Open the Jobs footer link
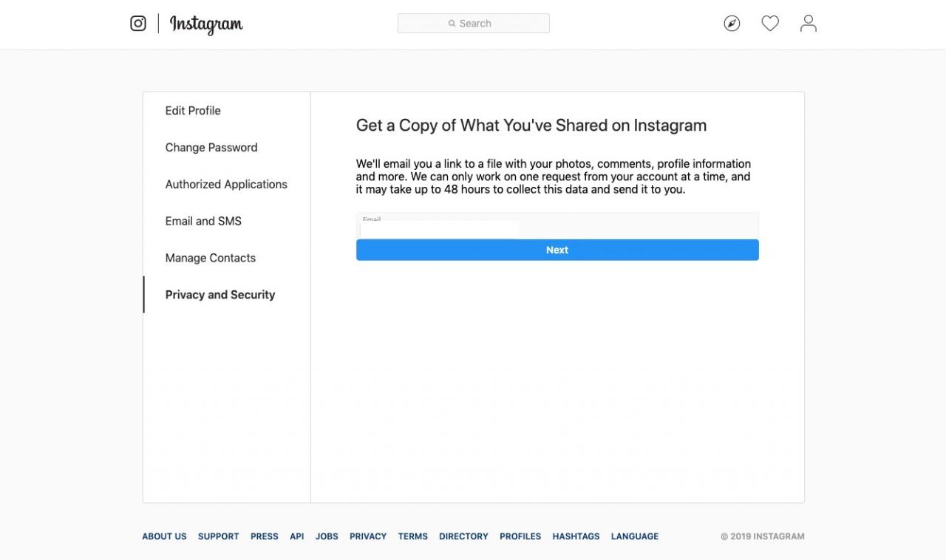The width and height of the screenshot is (946, 560). 327,536
